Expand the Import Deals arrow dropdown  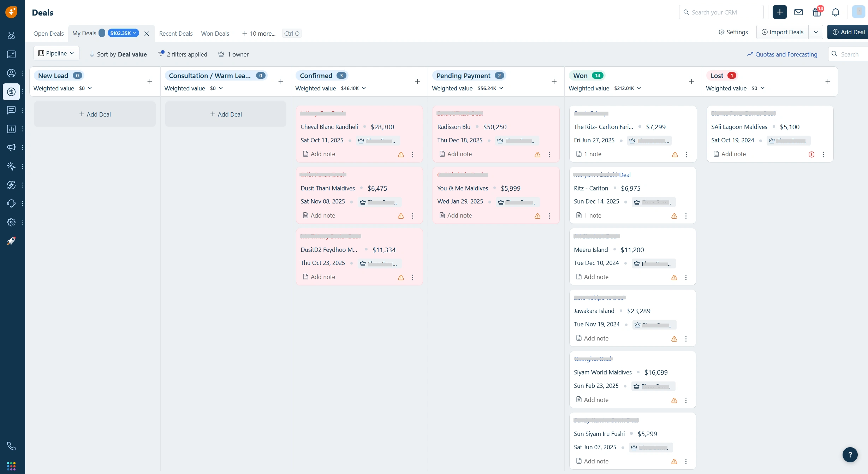coord(816,32)
